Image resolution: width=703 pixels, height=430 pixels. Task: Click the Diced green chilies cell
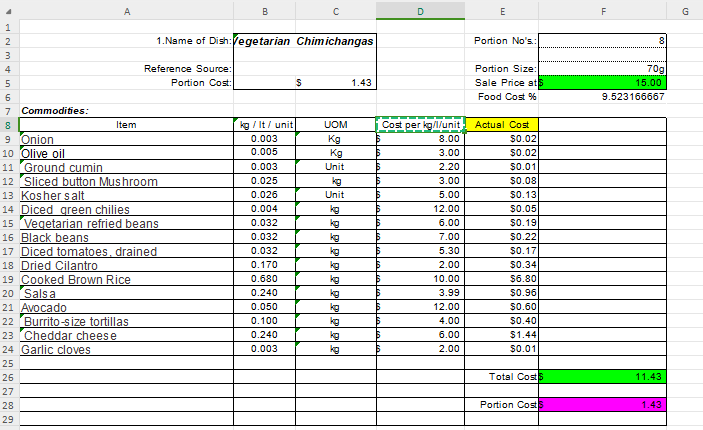(126, 209)
